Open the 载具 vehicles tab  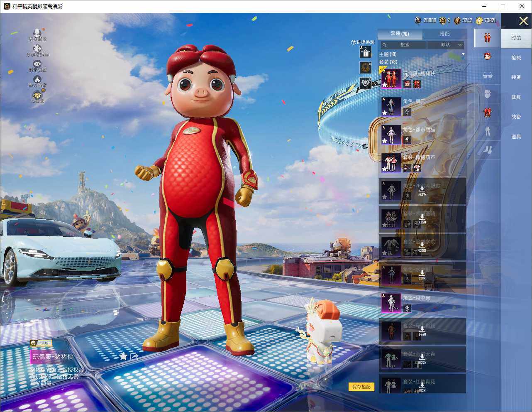tap(516, 97)
